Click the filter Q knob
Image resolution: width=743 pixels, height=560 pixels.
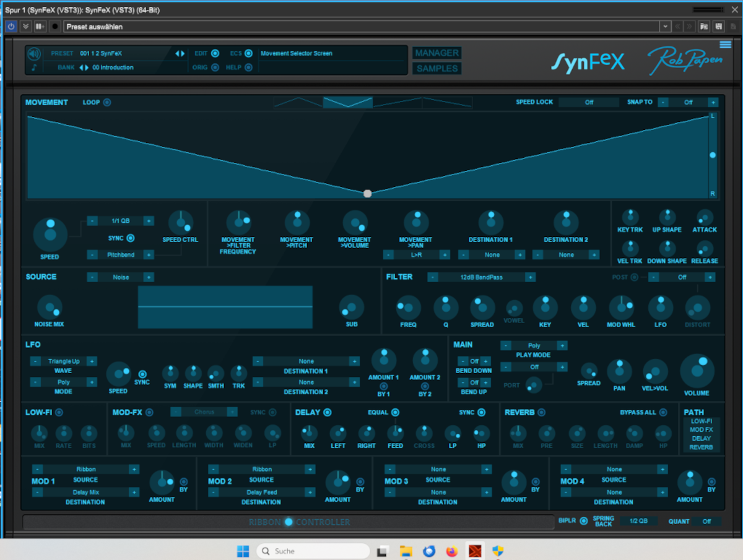446,308
